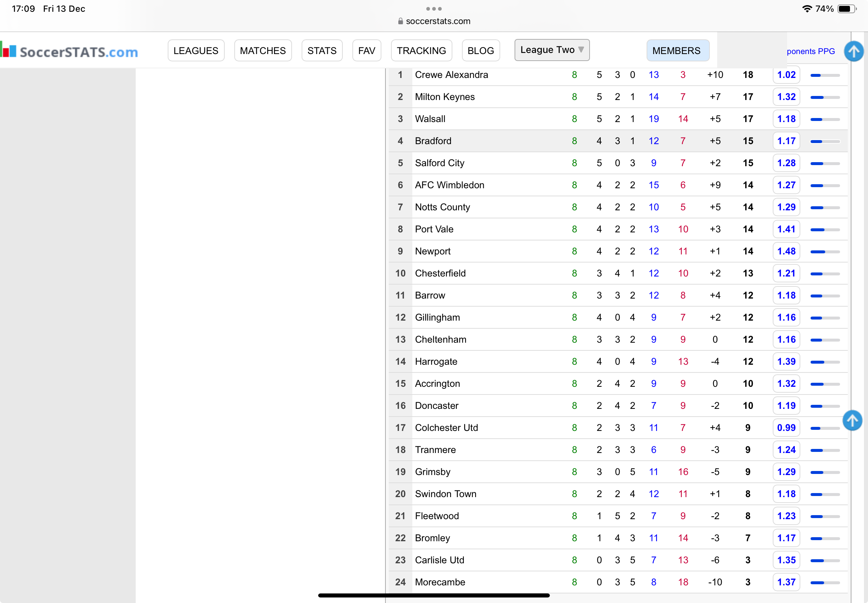Image resolution: width=868 pixels, height=603 pixels.
Task: Tap the padlock icon beside soccerstats.com
Action: click(400, 21)
